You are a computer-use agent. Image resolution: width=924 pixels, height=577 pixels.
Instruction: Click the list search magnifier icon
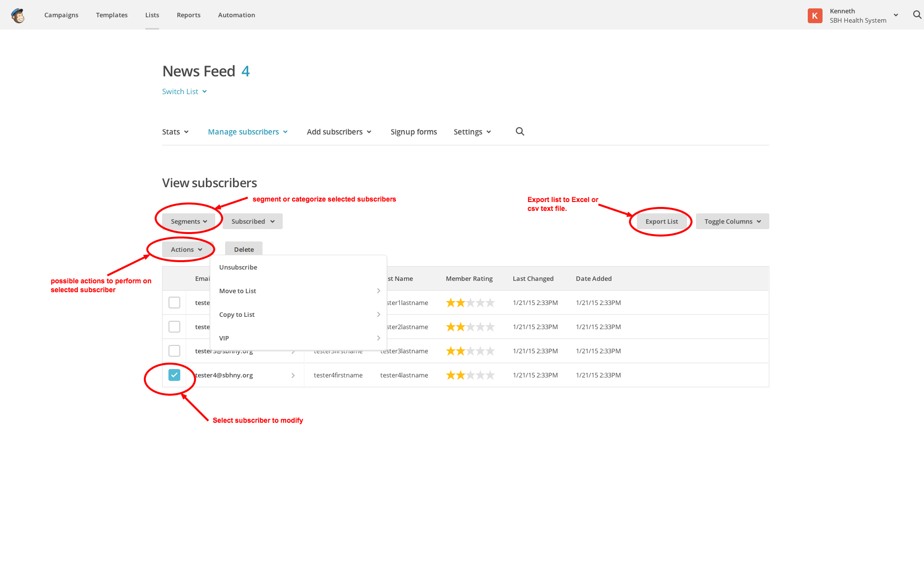[520, 132]
